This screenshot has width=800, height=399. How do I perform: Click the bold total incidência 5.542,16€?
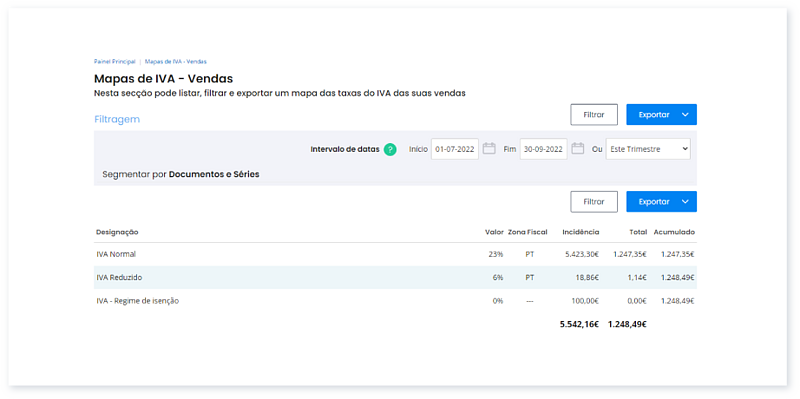[579, 324]
